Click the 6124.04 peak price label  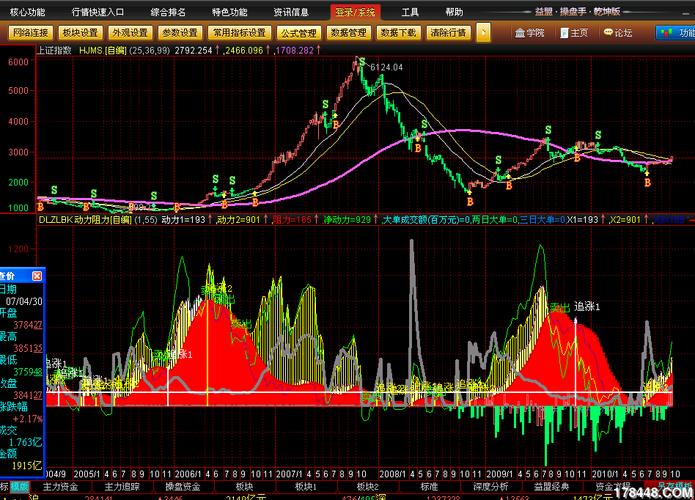pos(387,67)
